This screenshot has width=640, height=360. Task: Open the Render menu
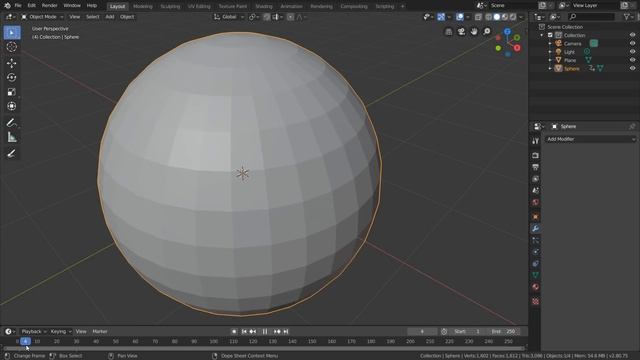[x=49, y=6]
